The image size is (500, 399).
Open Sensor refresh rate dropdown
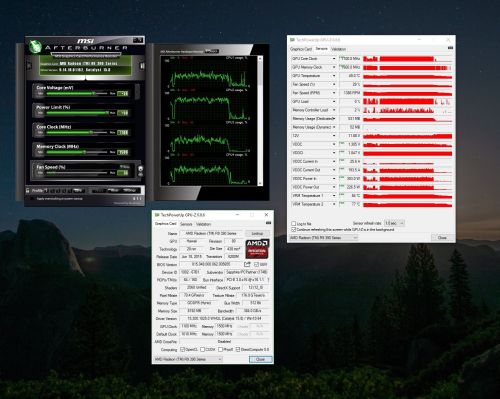pos(395,223)
